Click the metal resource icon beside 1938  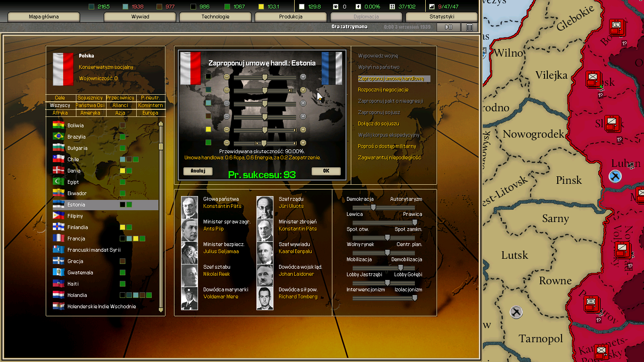coord(125,7)
